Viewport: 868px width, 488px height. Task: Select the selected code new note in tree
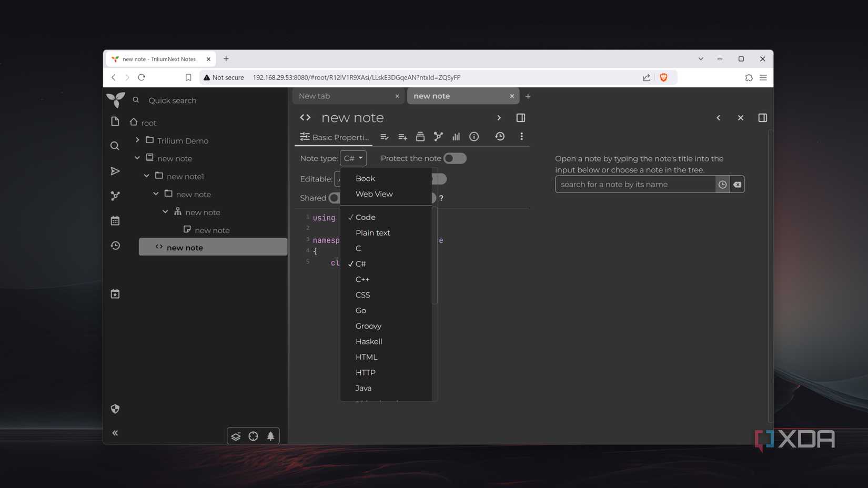(213, 247)
